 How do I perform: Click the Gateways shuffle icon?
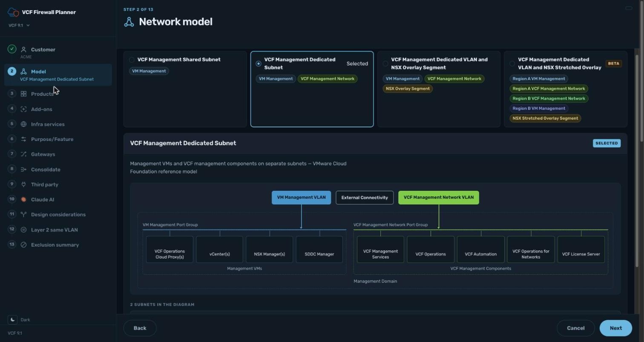tap(24, 154)
